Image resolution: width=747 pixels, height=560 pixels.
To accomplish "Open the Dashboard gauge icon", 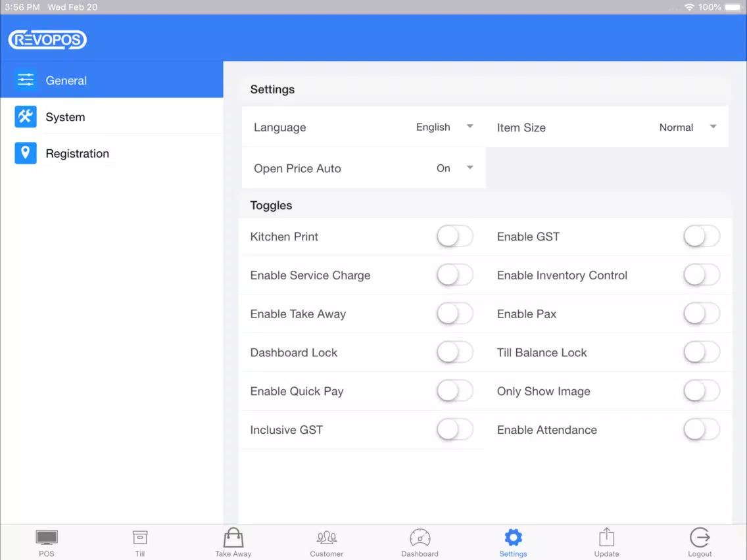I will tap(420, 538).
